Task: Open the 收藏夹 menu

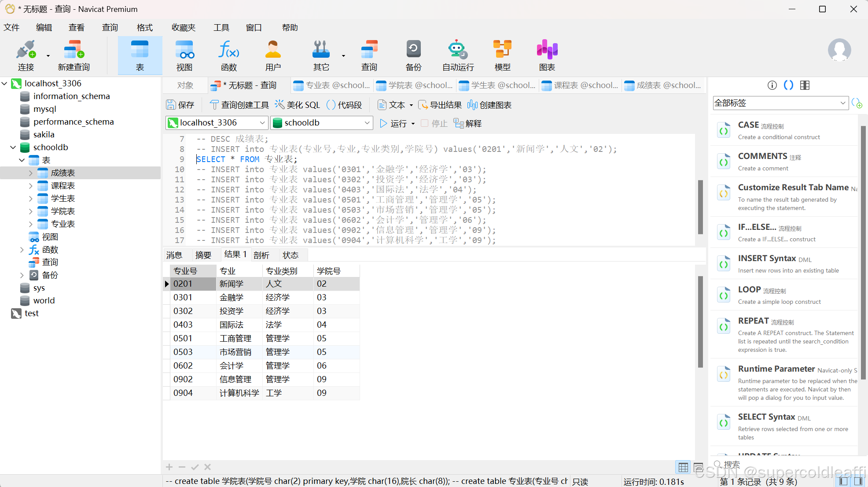Action: click(183, 27)
